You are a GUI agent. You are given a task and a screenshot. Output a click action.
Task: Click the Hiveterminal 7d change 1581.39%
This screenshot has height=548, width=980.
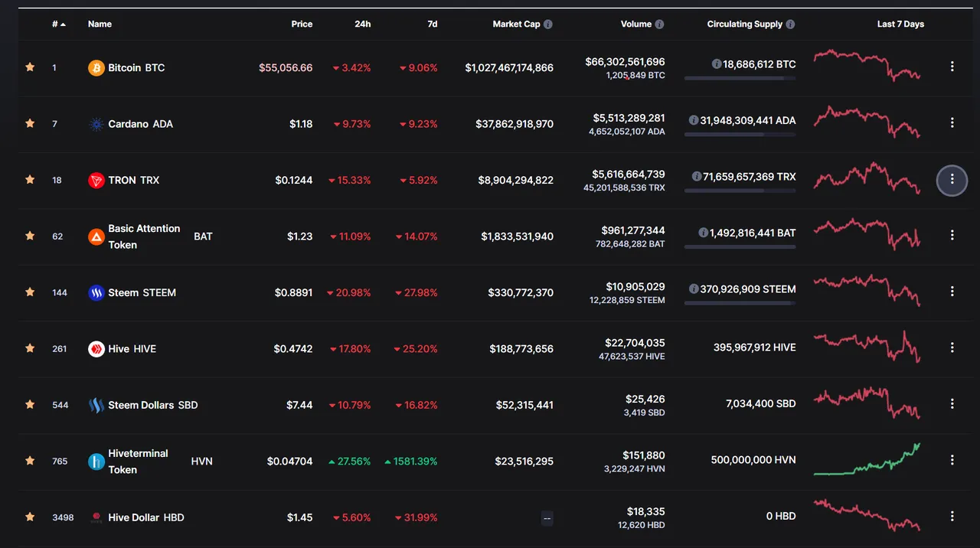point(410,462)
